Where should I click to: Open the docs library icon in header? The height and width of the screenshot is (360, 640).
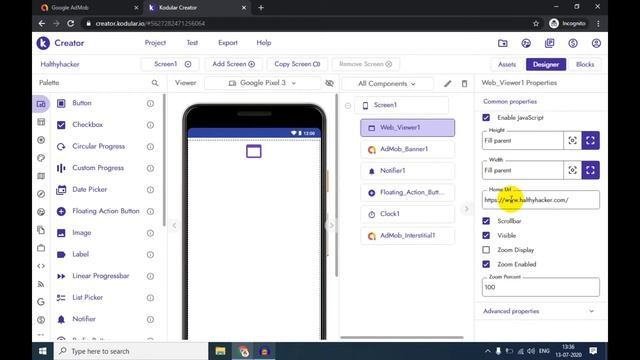coord(550,43)
